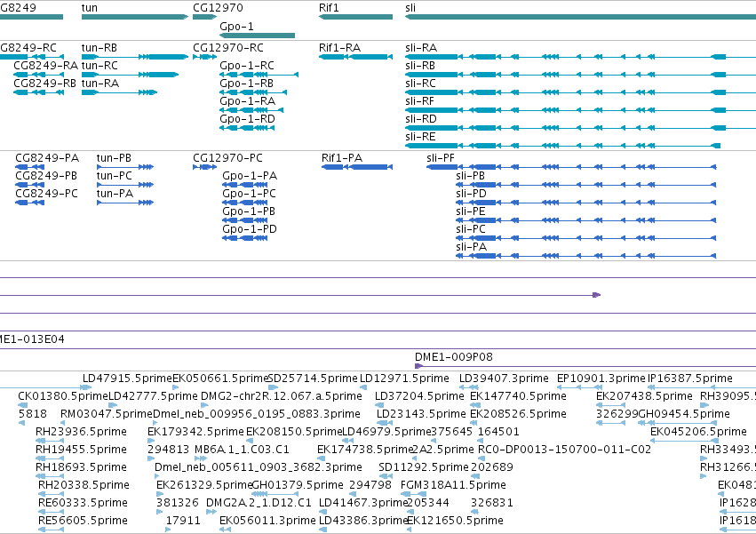Click the DME1-009P08 clone label
756x534 pixels.
click(454, 357)
